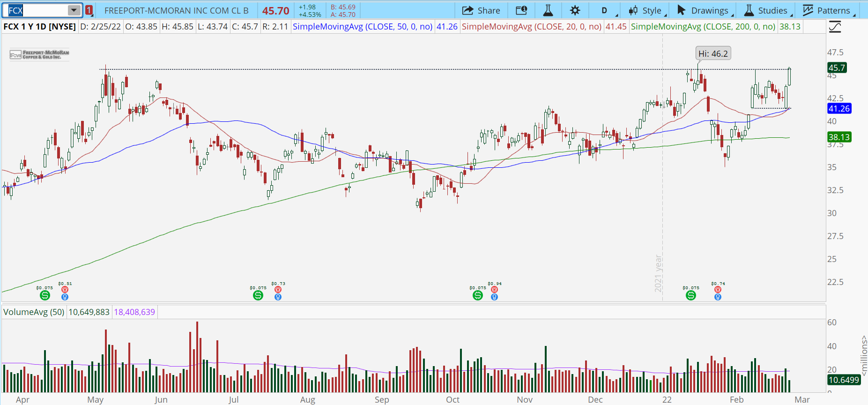Click the blue 41.26 moving average axis label
The width and height of the screenshot is (868, 405).
[x=839, y=108]
